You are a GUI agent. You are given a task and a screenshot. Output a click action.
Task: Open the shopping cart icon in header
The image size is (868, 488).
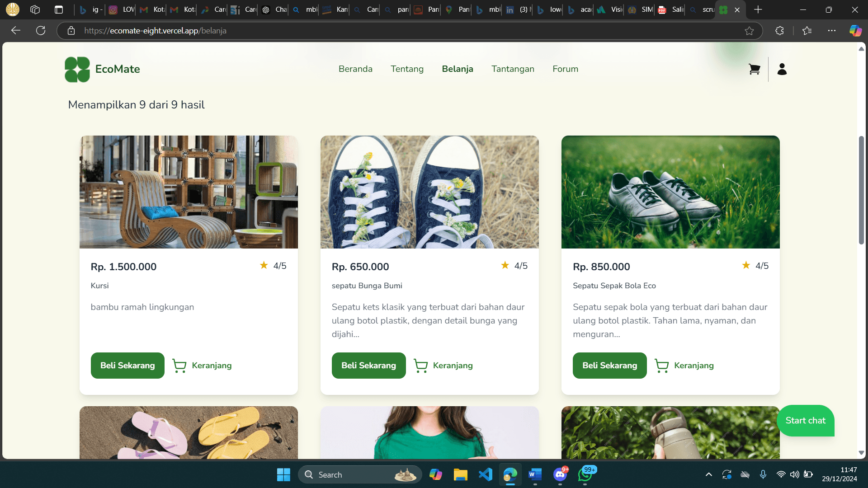coord(754,69)
